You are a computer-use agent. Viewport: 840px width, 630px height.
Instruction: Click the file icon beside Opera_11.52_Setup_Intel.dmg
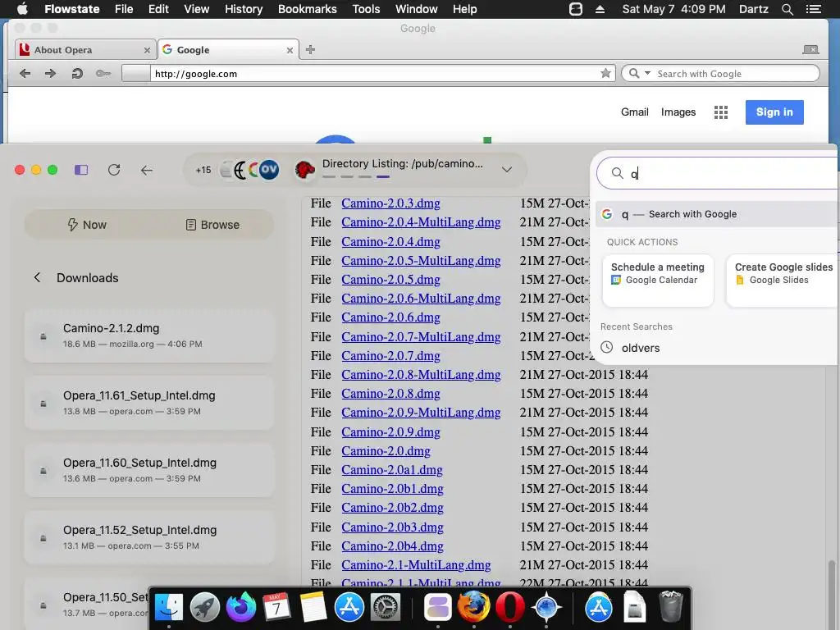(x=43, y=538)
